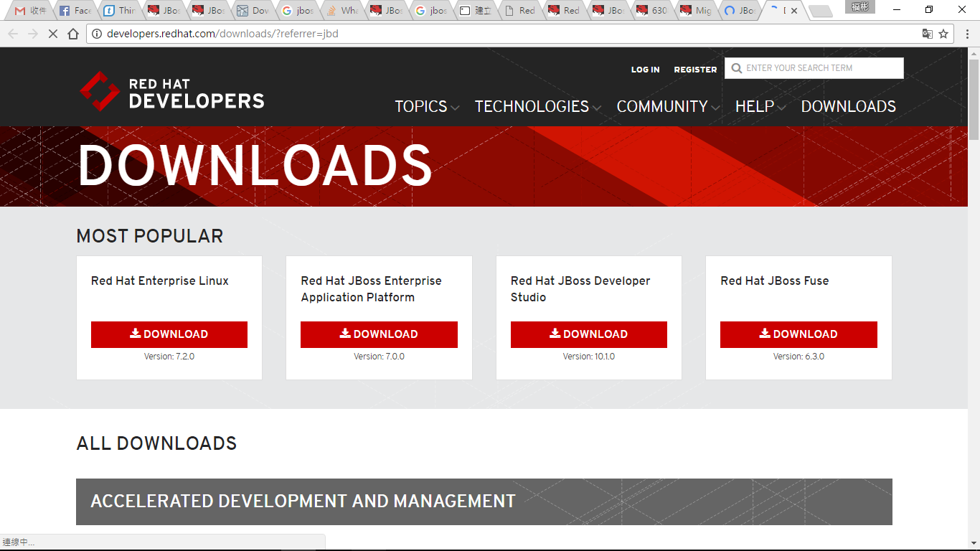Download Red Hat Enterprise Linux
980x551 pixels.
coord(169,334)
